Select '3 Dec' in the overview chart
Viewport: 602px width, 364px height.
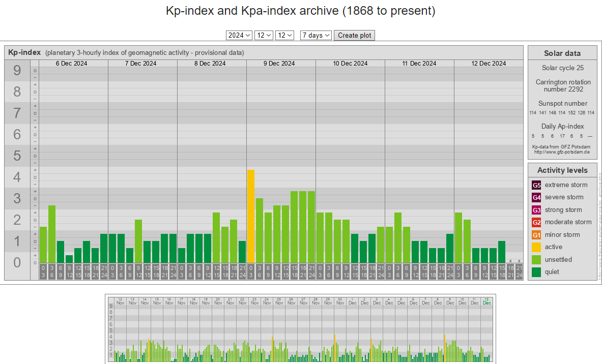377,301
